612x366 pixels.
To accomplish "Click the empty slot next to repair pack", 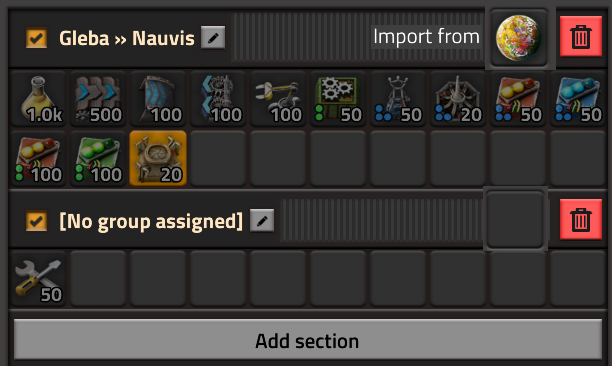I will pos(98,279).
